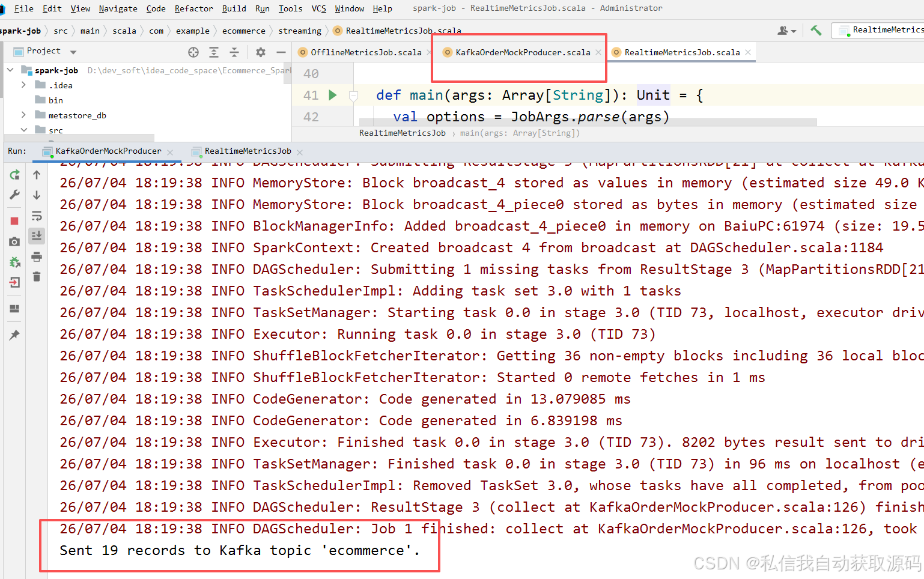Open the Navigate menu
924x579 pixels.
(x=118, y=8)
